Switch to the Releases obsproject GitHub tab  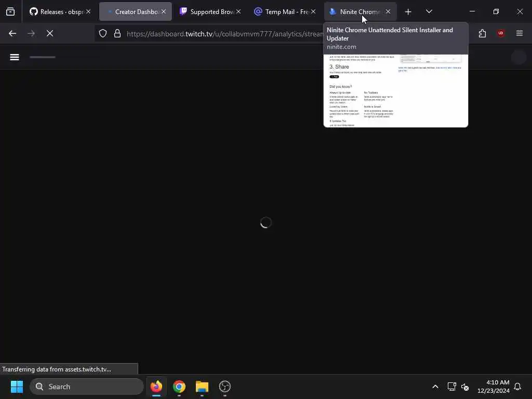60,11
